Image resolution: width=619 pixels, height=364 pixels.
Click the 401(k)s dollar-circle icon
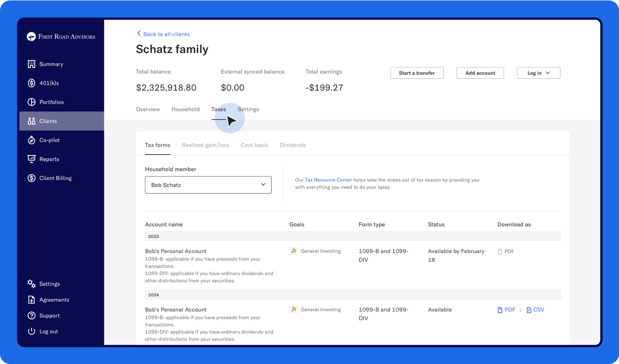click(31, 83)
